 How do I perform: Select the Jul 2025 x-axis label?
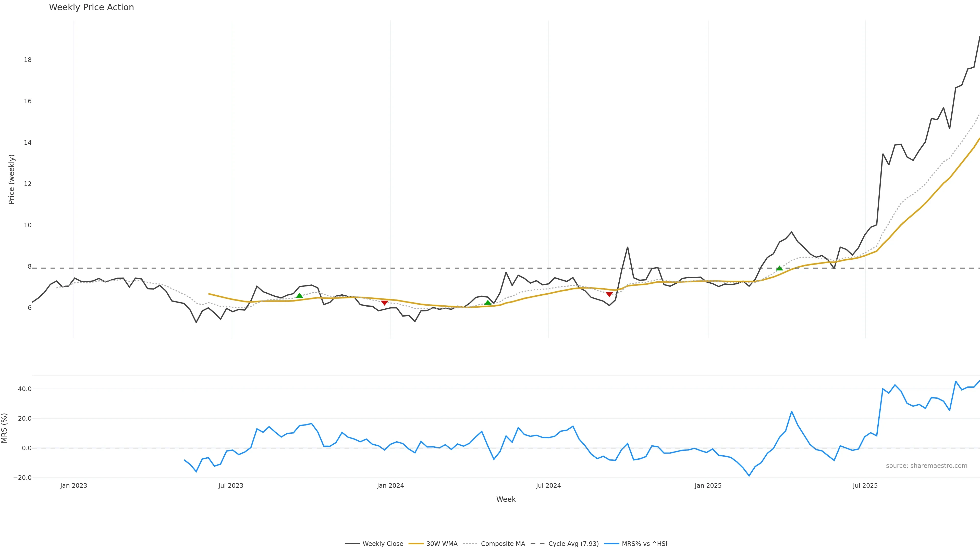865,486
